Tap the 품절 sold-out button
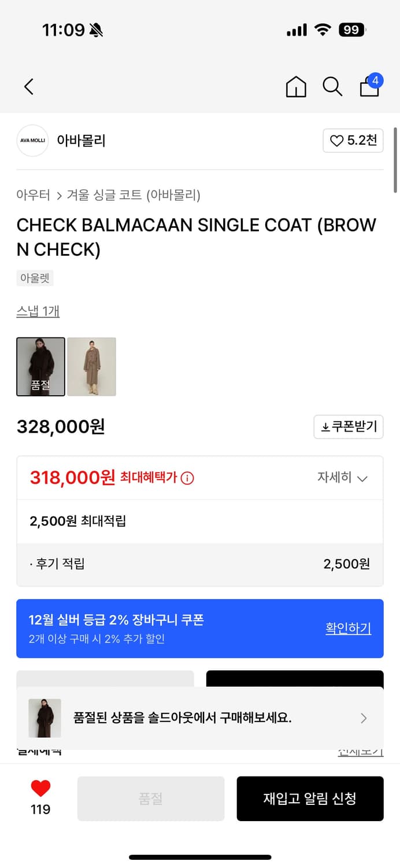400x868 pixels. click(x=150, y=799)
